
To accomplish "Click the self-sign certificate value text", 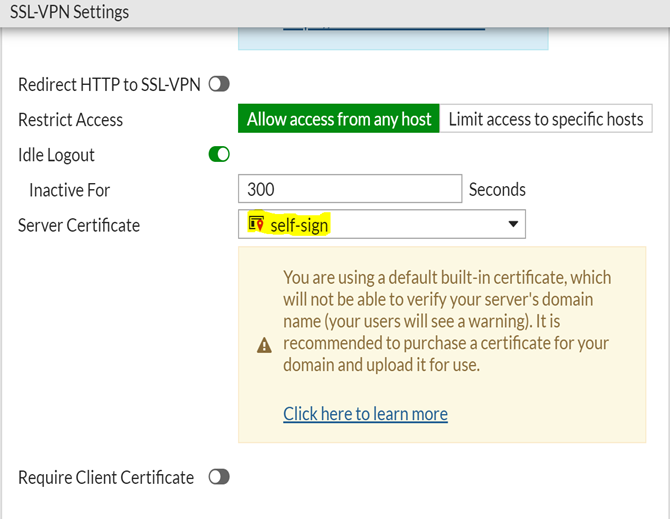I will [299, 225].
